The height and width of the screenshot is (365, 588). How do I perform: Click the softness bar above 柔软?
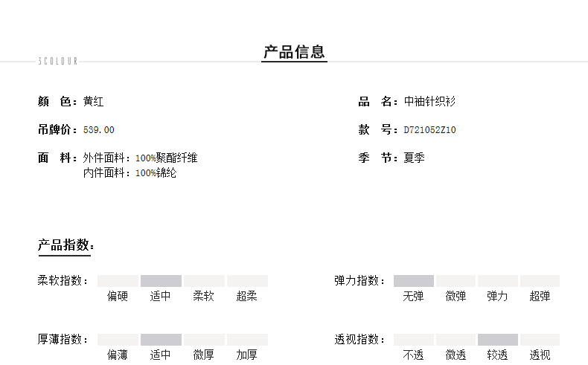(x=204, y=281)
